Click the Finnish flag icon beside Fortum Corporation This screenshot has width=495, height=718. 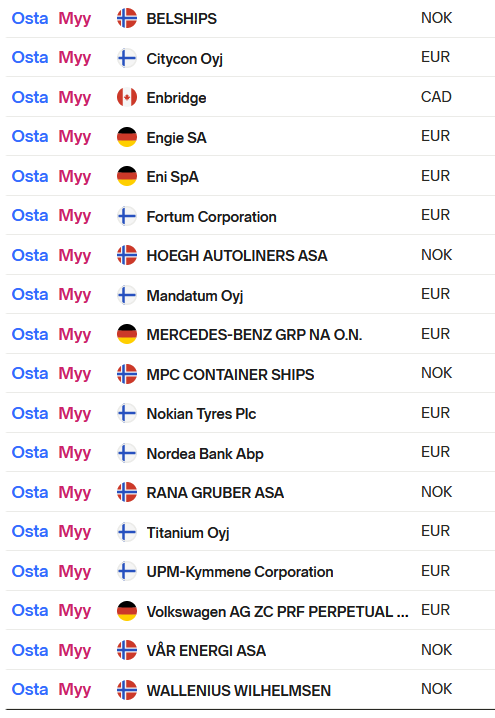tap(127, 216)
